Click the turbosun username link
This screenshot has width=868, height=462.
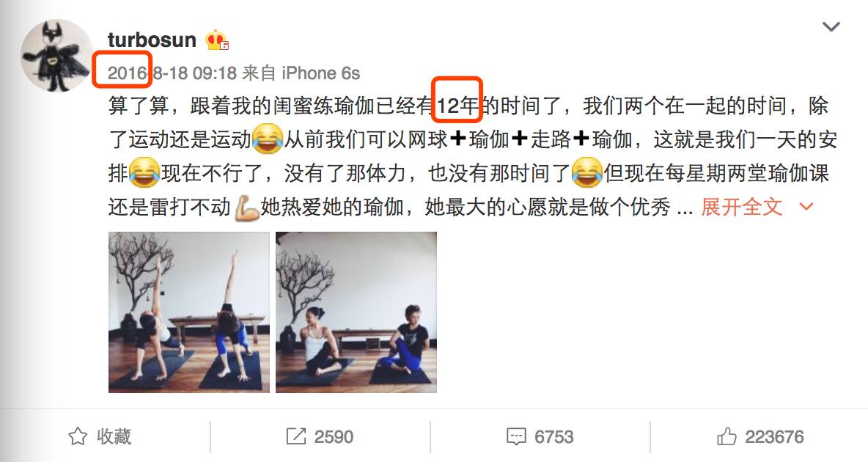(152, 40)
